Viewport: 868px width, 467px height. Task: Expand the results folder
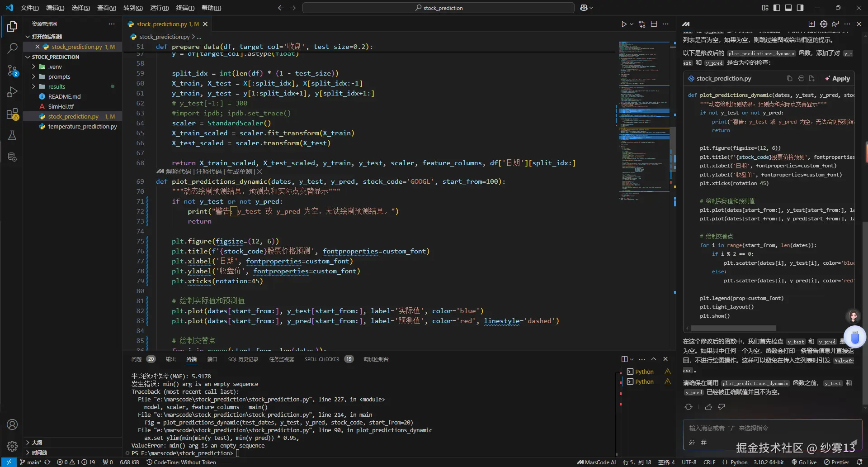(x=57, y=86)
